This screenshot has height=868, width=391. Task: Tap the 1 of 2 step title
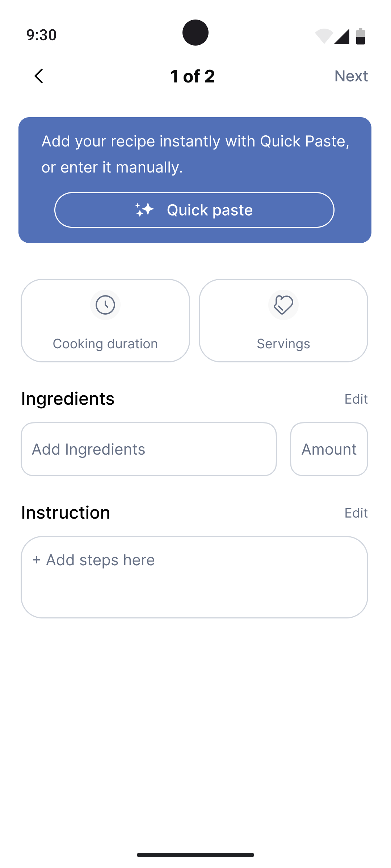[193, 76]
